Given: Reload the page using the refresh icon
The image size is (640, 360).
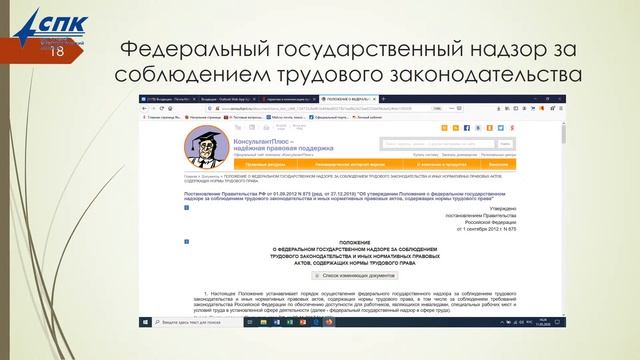Looking at the screenshot, I should coord(162,109).
